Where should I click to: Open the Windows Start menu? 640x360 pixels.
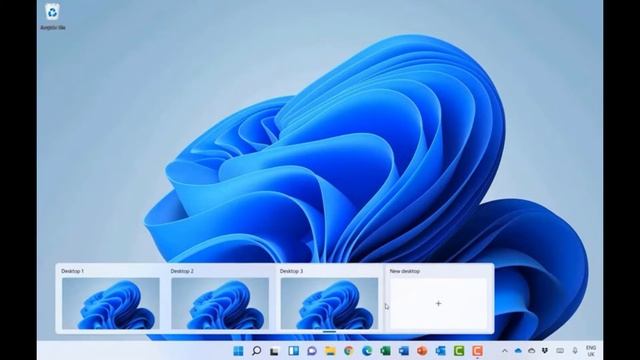pyautogui.click(x=238, y=351)
